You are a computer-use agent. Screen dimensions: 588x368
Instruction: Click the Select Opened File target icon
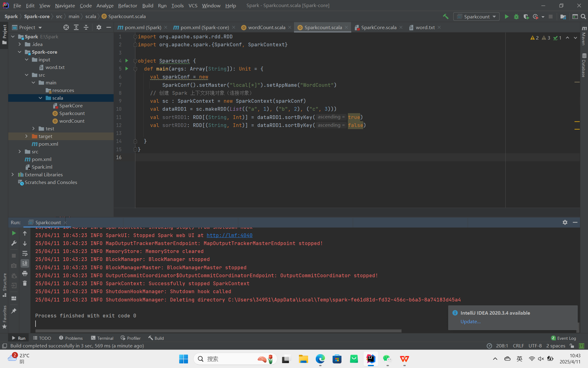pos(66,27)
